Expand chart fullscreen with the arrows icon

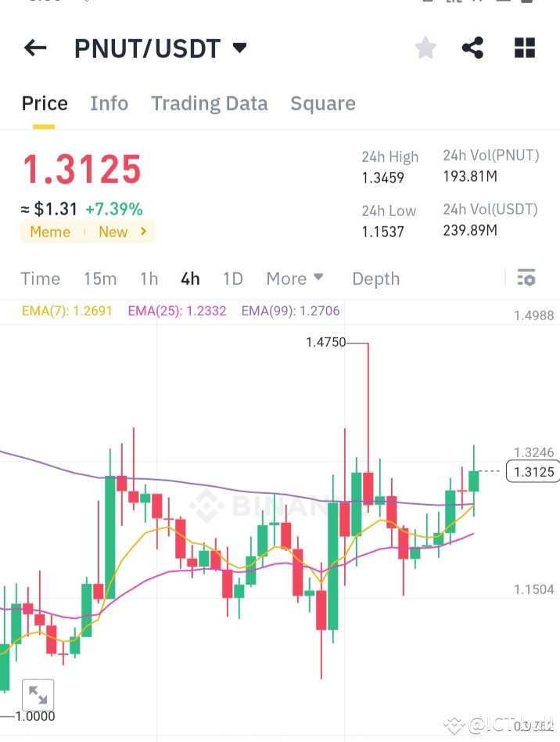(39, 694)
